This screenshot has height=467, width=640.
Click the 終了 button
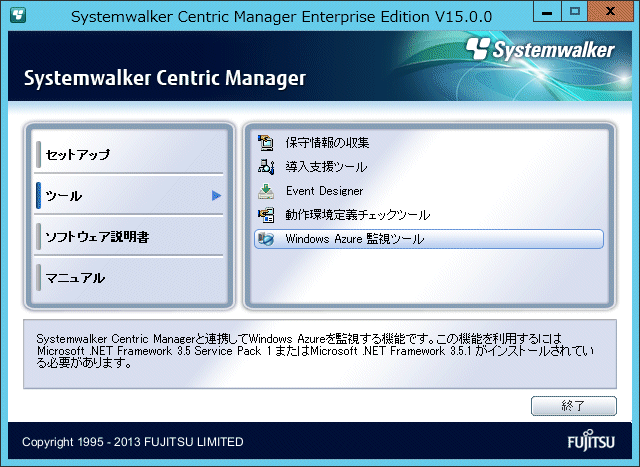(x=573, y=405)
